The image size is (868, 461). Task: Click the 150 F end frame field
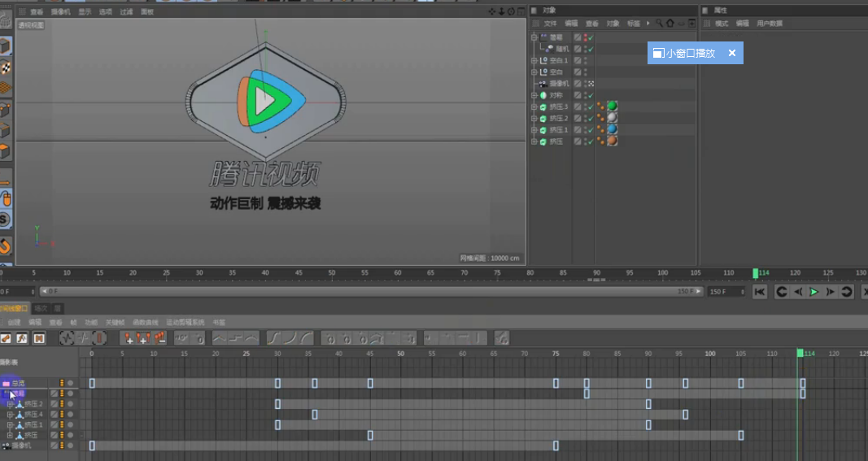coord(726,292)
